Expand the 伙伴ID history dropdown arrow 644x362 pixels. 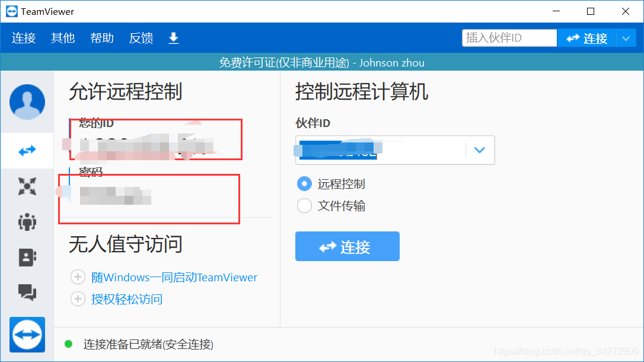click(480, 150)
